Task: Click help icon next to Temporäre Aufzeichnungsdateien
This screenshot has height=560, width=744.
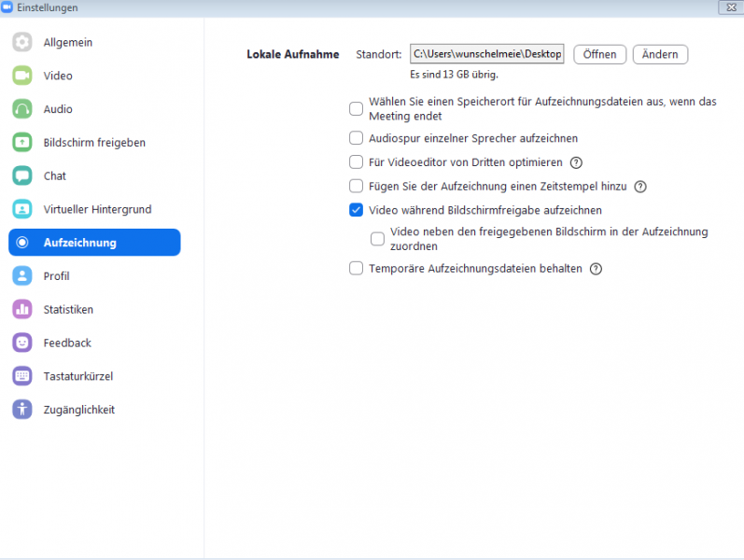Action: 596,269
